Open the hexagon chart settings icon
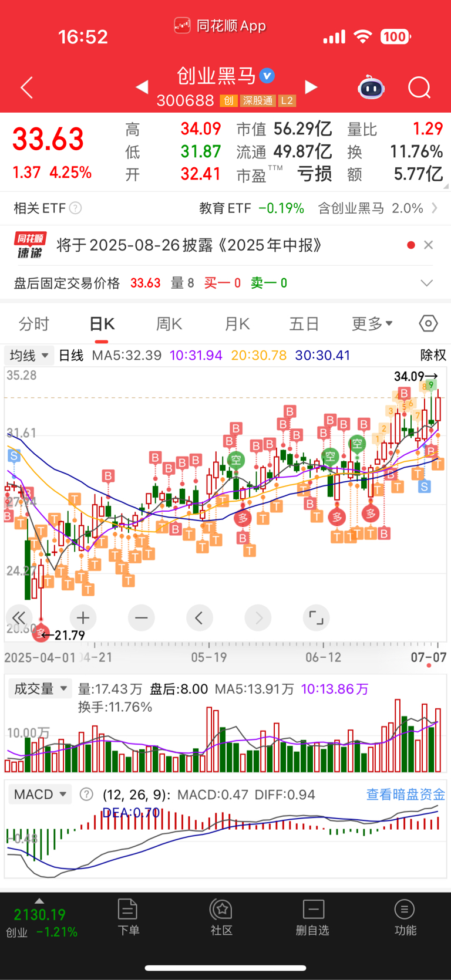 pyautogui.click(x=429, y=323)
